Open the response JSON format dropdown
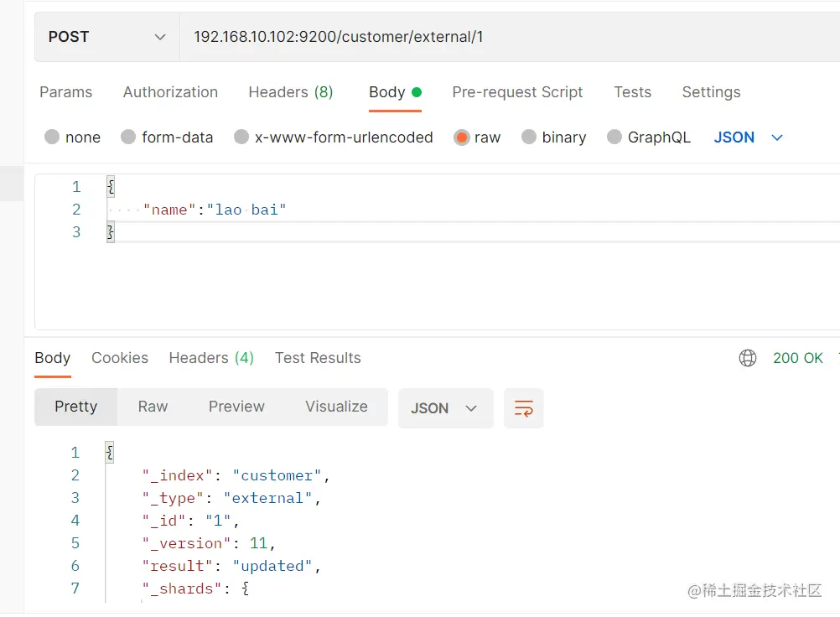 coord(444,408)
